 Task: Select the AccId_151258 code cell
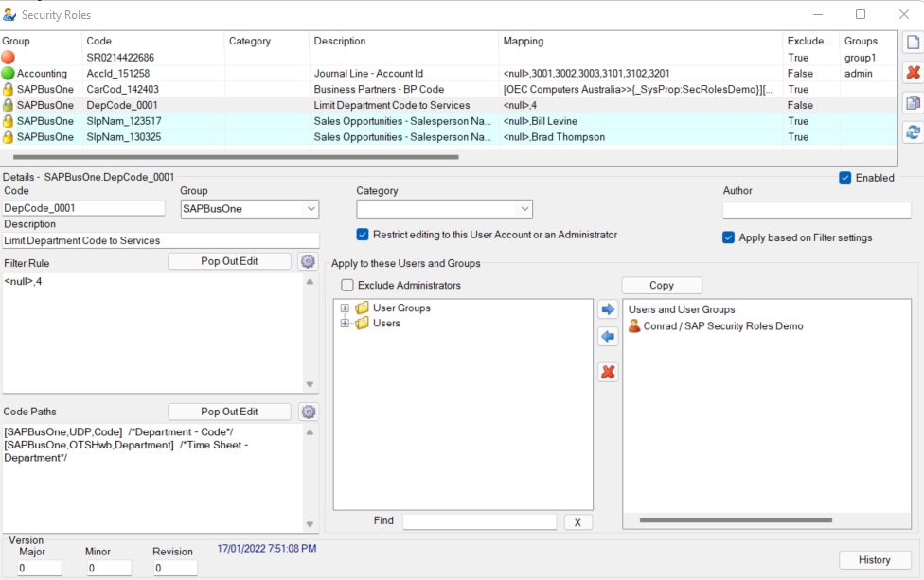117,74
